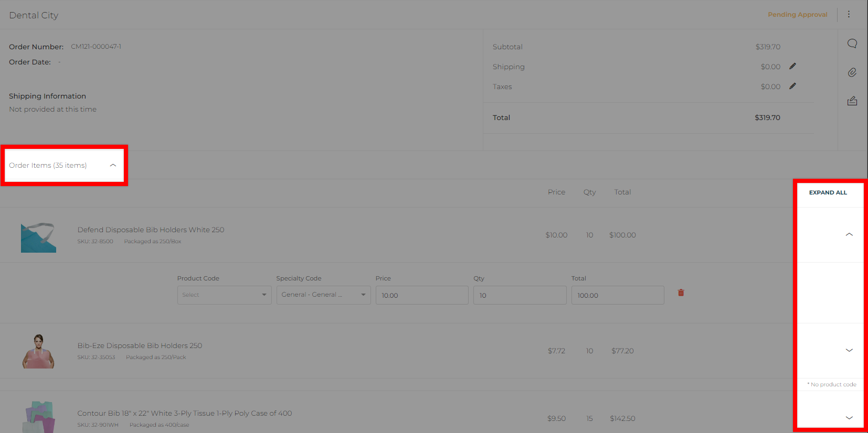This screenshot has width=868, height=433.
Task: Edit the Taxes amount with pencil icon
Action: (792, 86)
